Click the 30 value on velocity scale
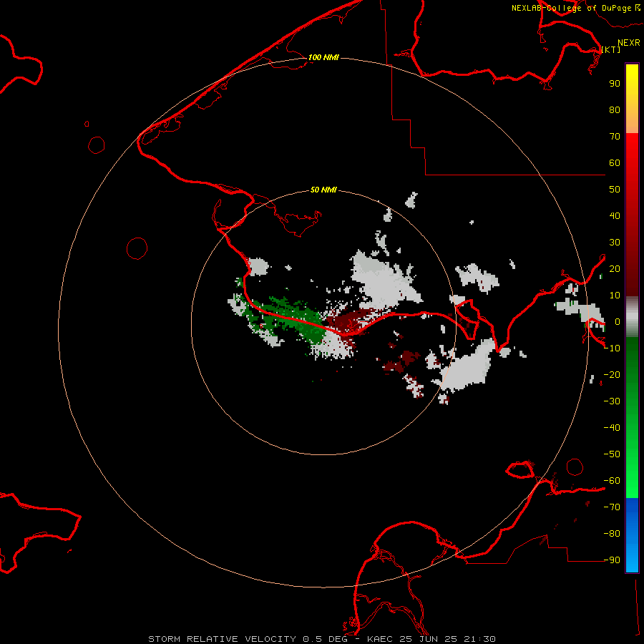644x644 pixels. coord(615,243)
